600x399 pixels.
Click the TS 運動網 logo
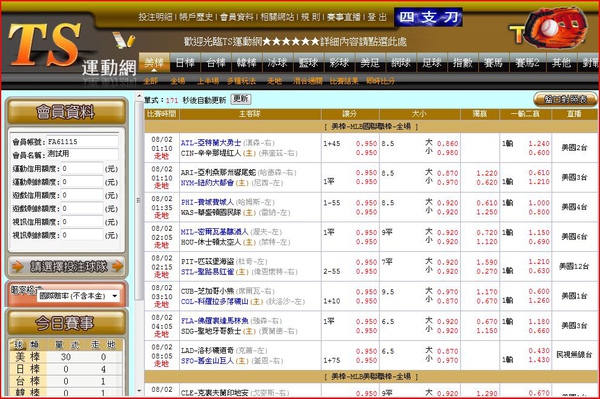71,50
